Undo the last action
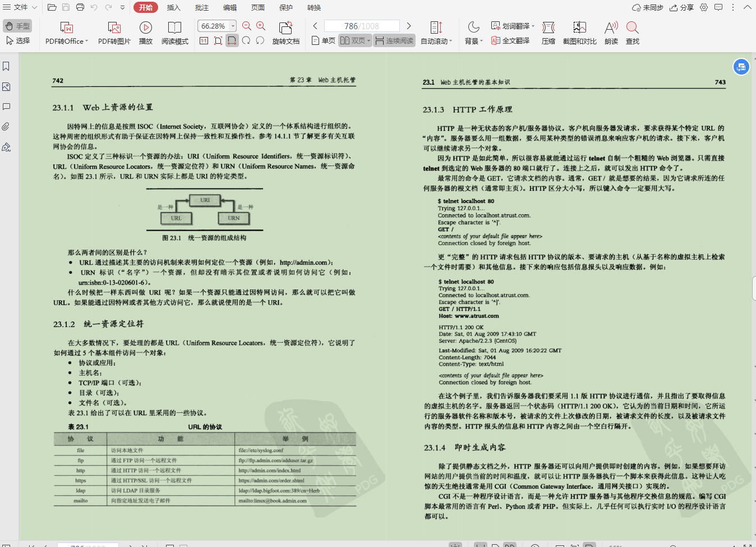Screen dimensions: 756x547 94,7
